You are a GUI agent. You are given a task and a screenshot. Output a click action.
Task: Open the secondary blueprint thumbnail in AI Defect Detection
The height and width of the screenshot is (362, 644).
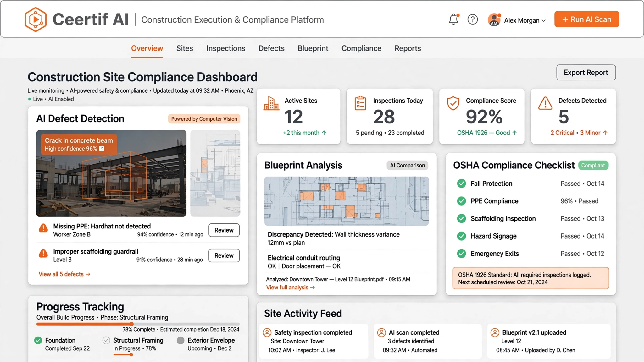(215, 173)
